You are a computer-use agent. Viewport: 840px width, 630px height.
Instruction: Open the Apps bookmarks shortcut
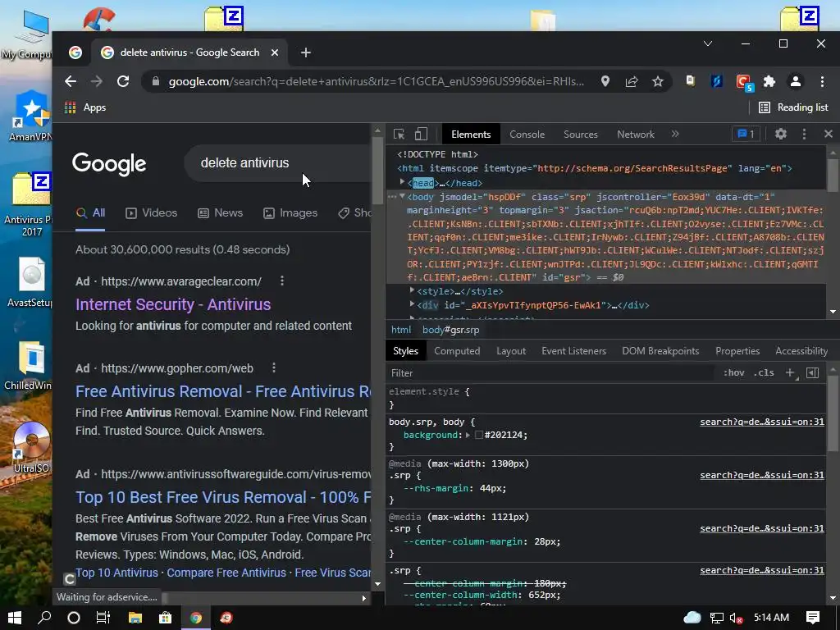coord(85,107)
